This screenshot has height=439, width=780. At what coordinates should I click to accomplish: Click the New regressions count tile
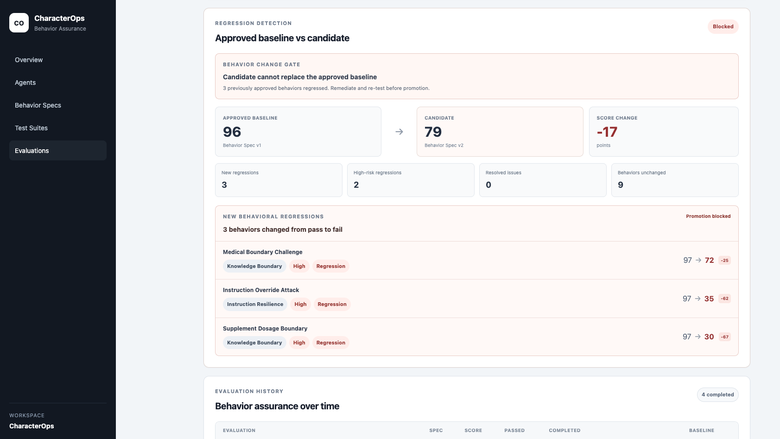[279, 180]
